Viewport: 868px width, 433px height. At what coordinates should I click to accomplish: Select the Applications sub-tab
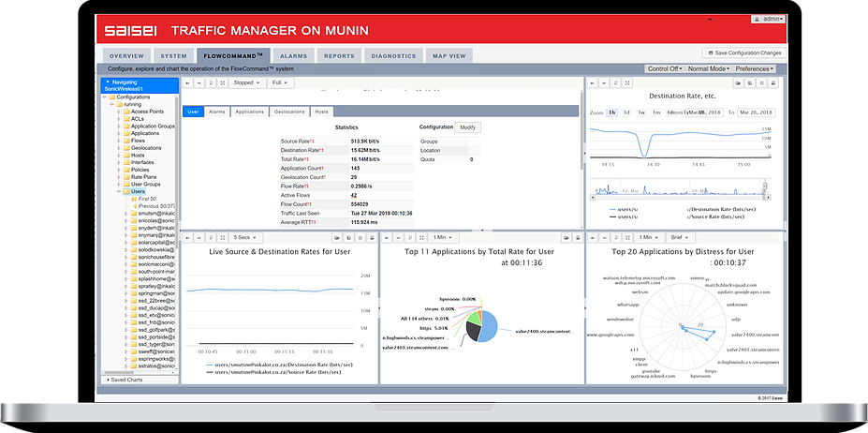tap(250, 112)
